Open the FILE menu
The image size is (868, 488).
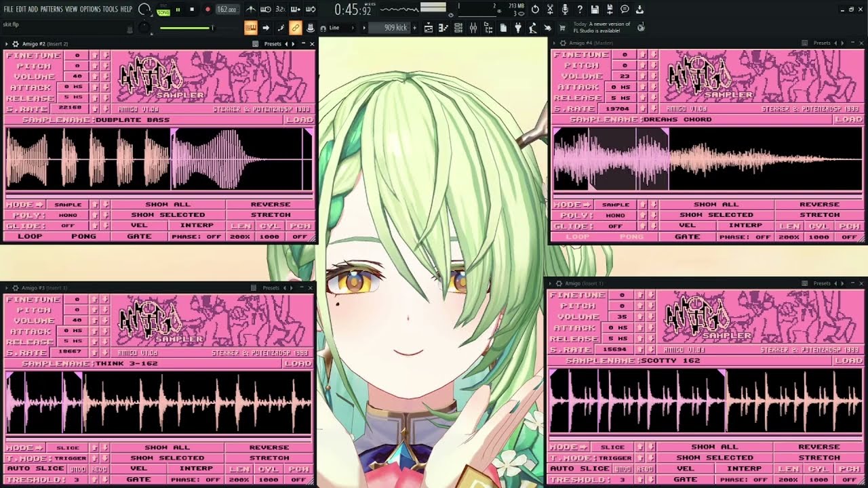click(x=9, y=9)
